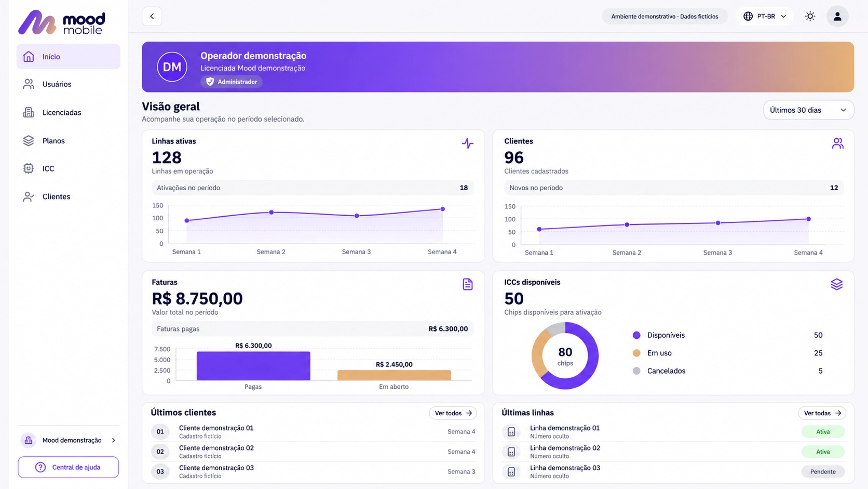Click the Clientes card users icon
Viewport: 868px width, 489px height.
(x=837, y=143)
